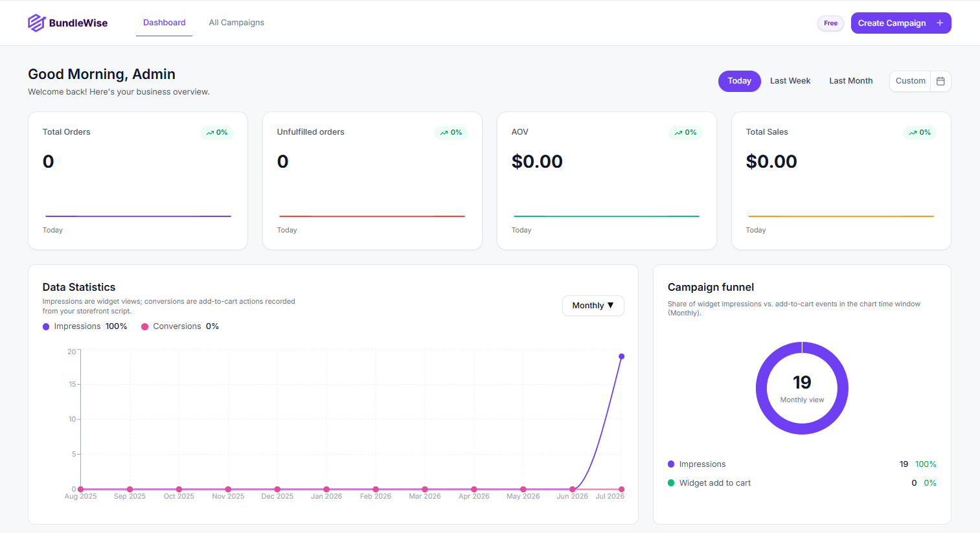Switch to the Dashboard tab

165,23
